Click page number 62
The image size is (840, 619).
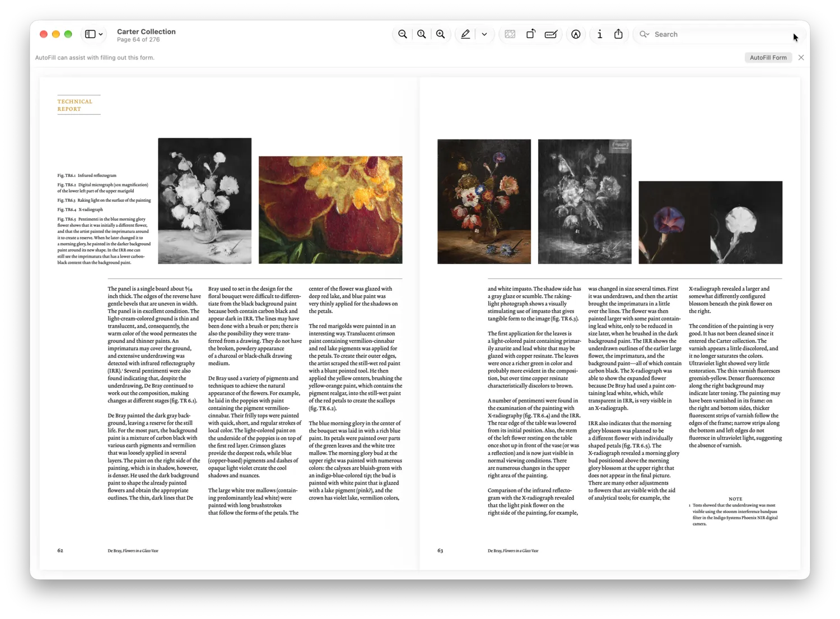[x=60, y=551]
